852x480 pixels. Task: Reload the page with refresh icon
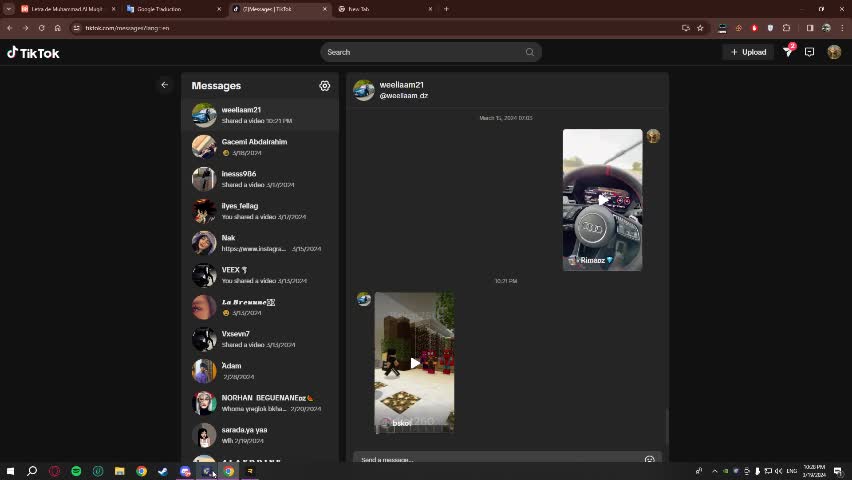41,28
